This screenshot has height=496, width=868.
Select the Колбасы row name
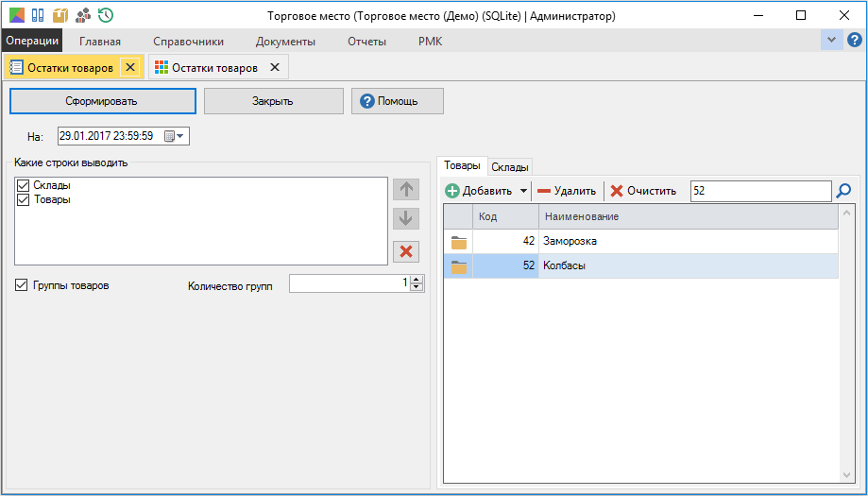pyautogui.click(x=564, y=265)
